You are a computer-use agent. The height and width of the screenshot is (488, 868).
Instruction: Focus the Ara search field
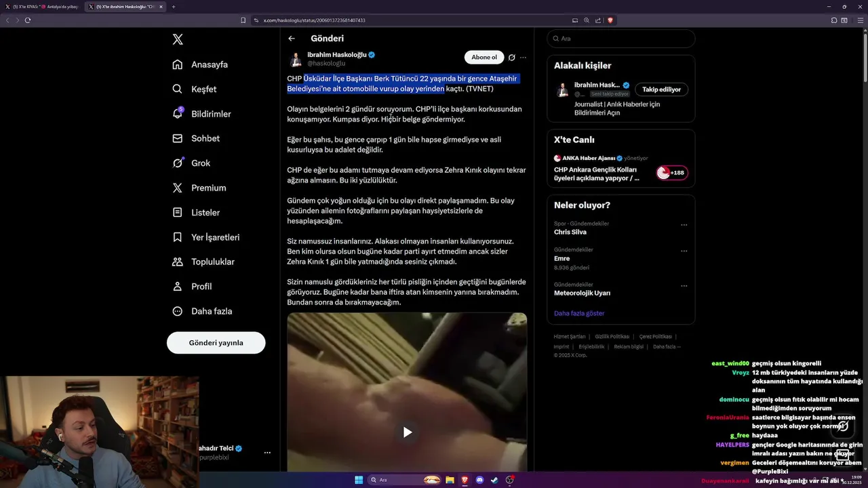(x=621, y=39)
